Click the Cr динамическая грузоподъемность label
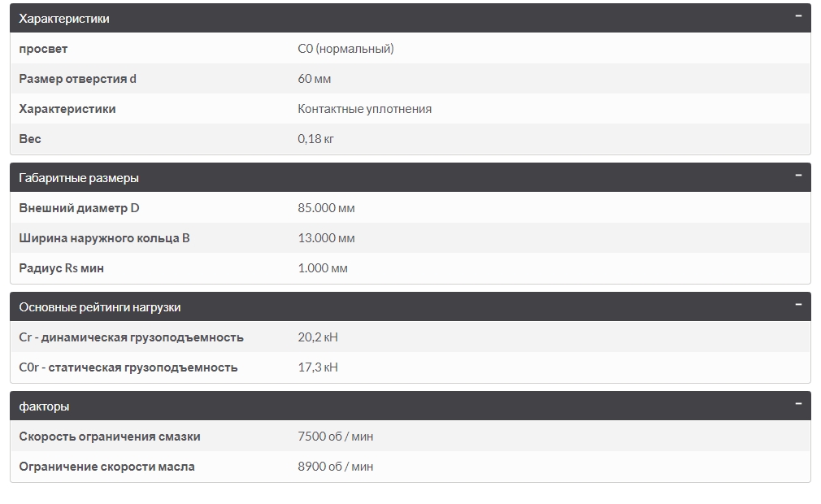Image resolution: width=821 pixels, height=504 pixels. pyautogui.click(x=132, y=337)
